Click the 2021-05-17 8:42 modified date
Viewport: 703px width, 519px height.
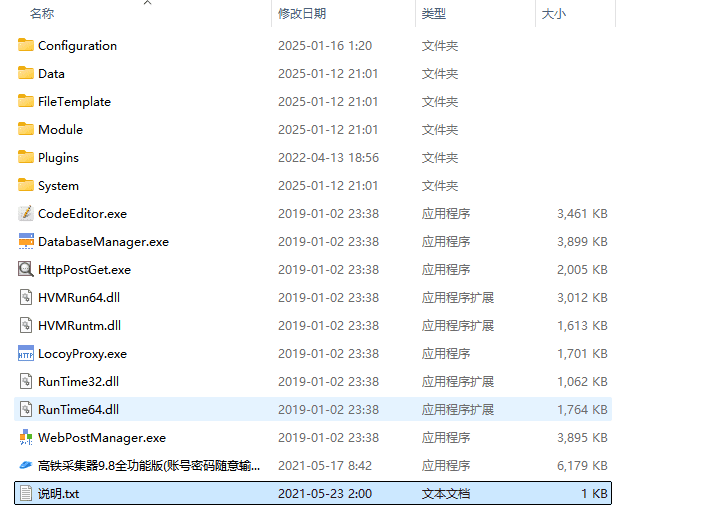(x=325, y=466)
